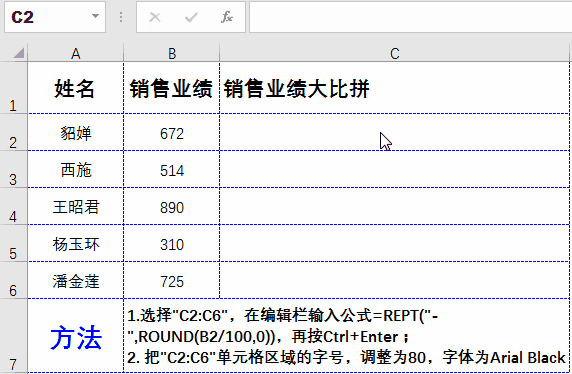The height and width of the screenshot is (374, 572).
Task: Select the 销售业绩大比拼 header cell
Action: point(394,88)
